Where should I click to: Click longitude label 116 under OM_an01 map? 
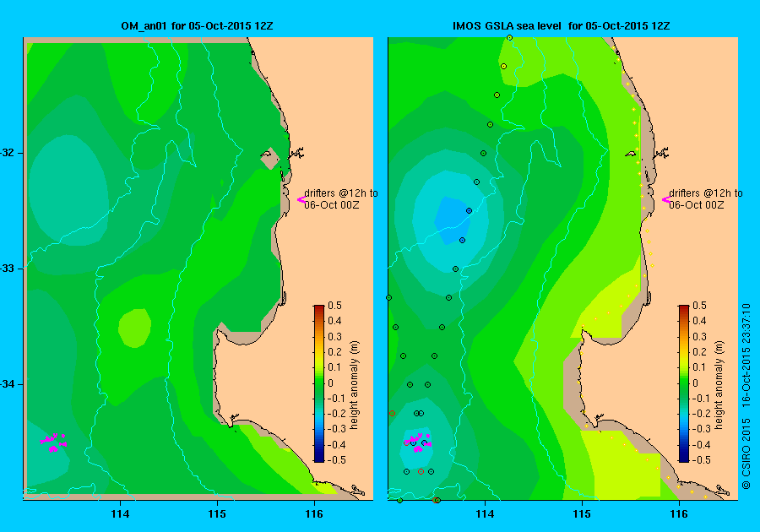314,514
